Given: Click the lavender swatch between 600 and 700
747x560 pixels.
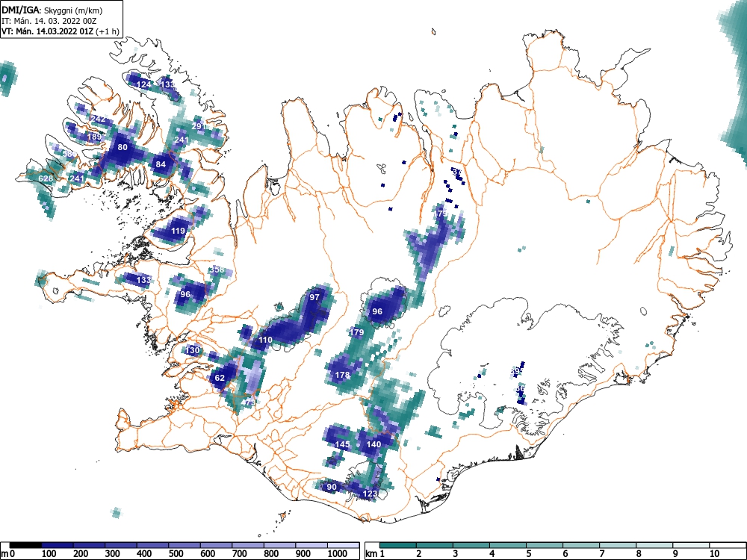Looking at the screenshot, I should [217, 545].
